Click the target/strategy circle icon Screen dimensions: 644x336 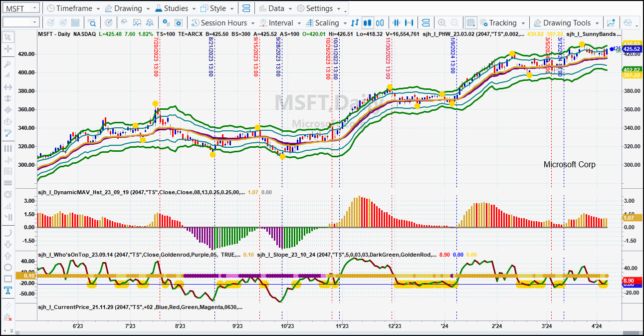[x=109, y=22]
